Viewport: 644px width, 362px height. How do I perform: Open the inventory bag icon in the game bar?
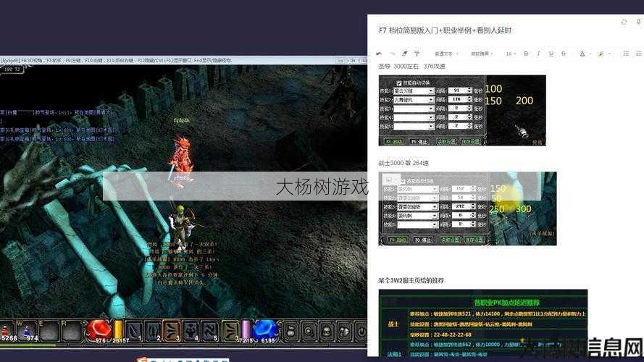pos(290,332)
